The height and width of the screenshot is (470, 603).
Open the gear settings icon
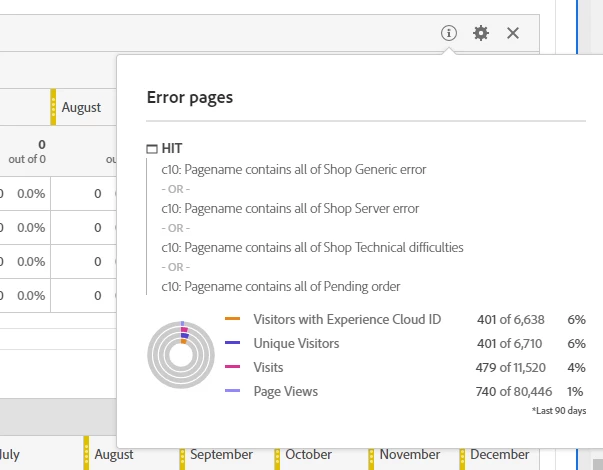point(481,33)
